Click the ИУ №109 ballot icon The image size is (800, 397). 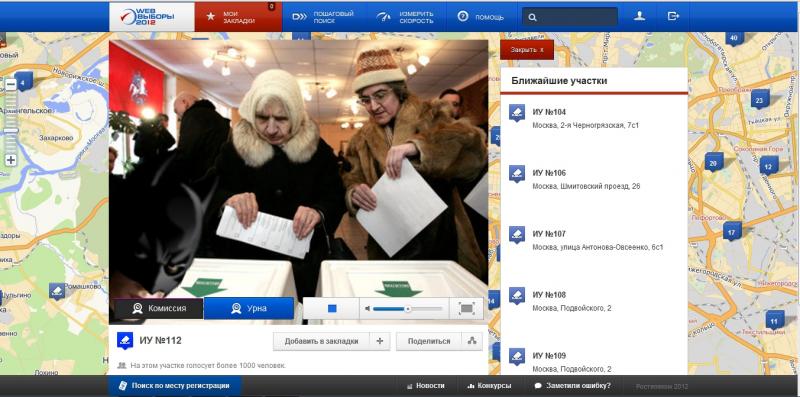click(517, 357)
